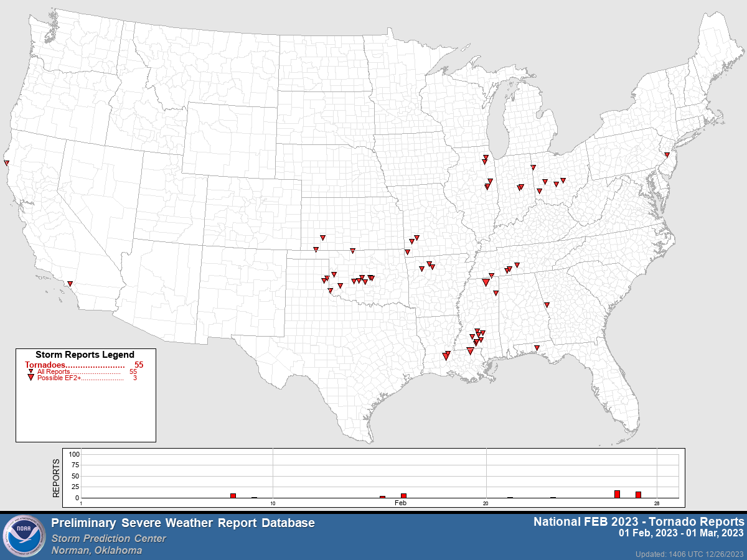Viewport: 747px width, 560px height.
Task: Click the large EF2+ marker in southern Mississippi
Action: click(470, 352)
